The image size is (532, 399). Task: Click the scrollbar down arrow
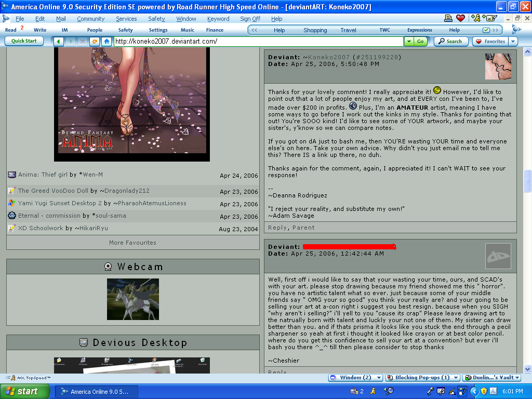coord(527,369)
